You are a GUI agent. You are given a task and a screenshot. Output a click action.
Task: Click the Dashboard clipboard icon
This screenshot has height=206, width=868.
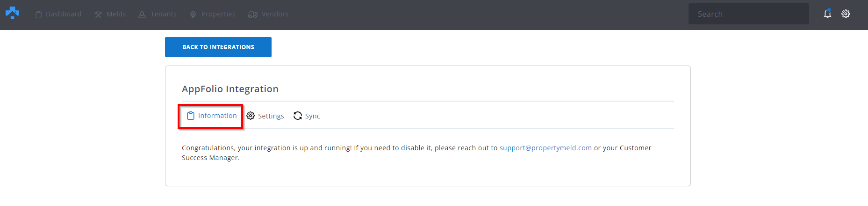coord(39,15)
